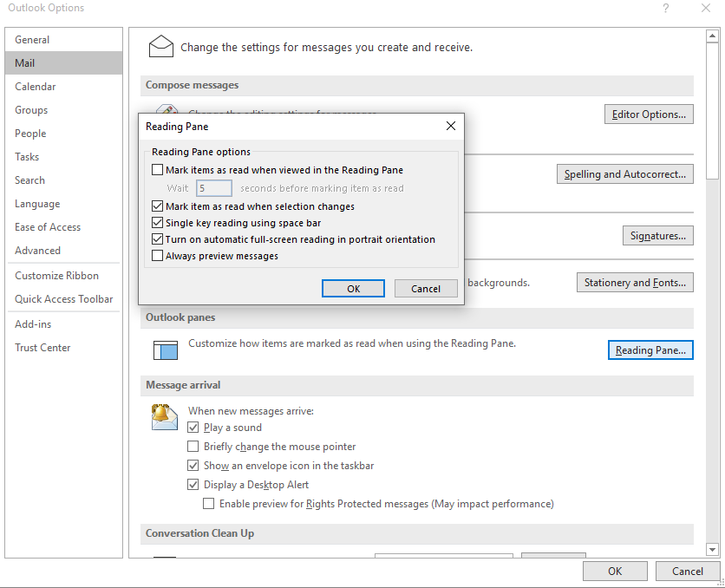Click the vertical scrollbar thumb
The image size is (725, 588).
coord(712,110)
